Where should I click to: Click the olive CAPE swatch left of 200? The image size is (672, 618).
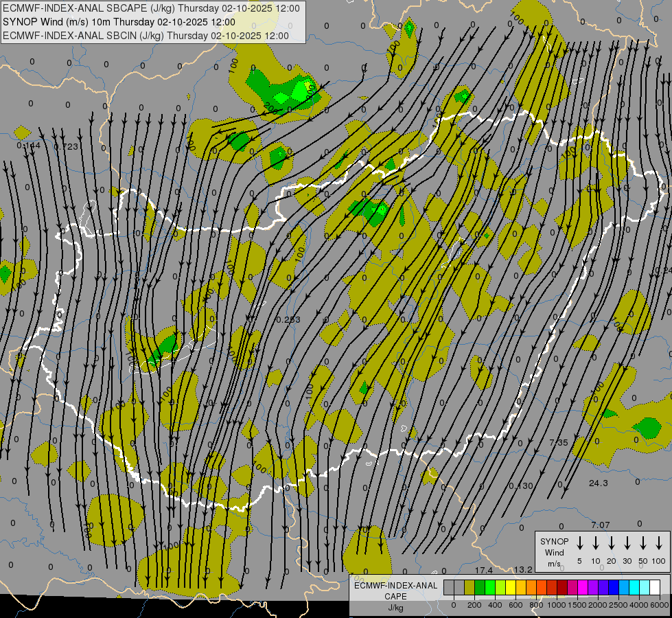(470, 588)
